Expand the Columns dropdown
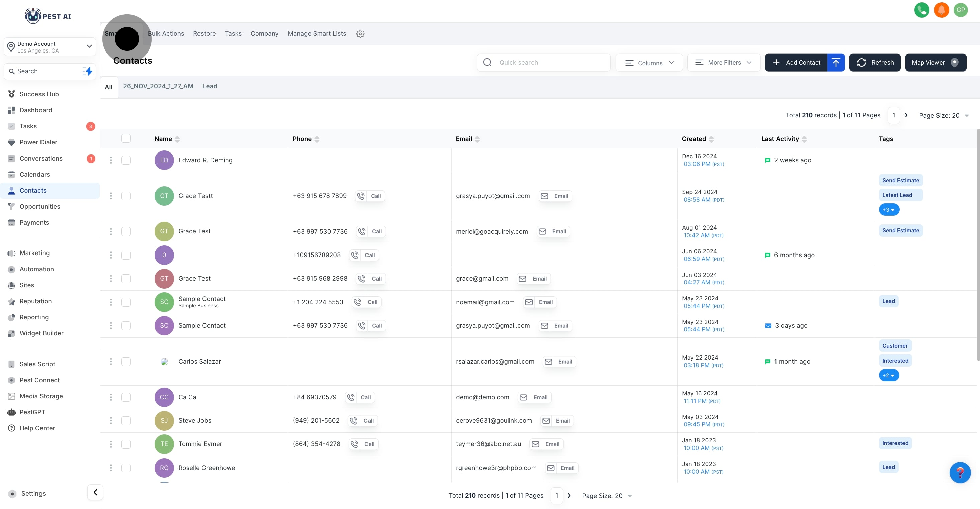 649,63
